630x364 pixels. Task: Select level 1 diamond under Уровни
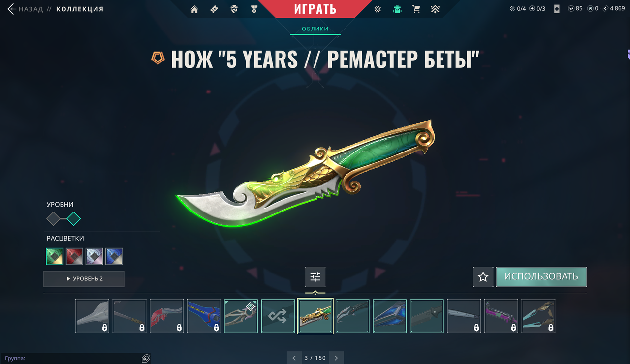point(53,218)
